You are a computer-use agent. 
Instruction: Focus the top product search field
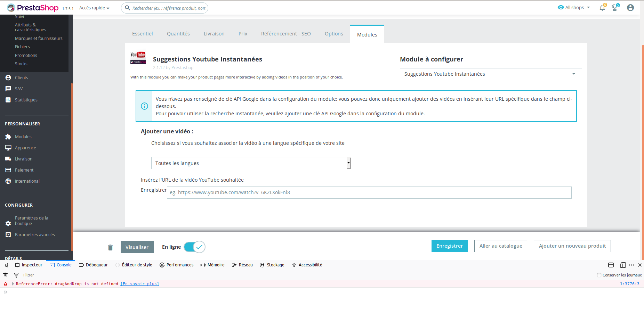[164, 8]
